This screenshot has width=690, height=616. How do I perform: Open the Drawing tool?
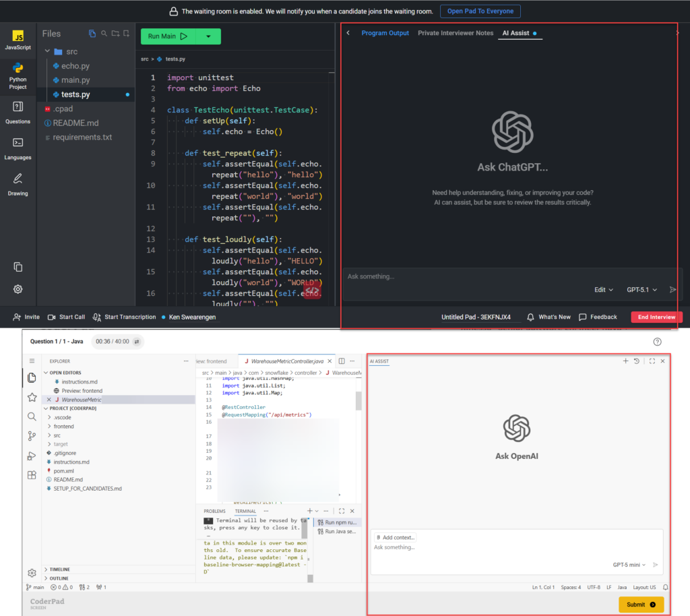(x=18, y=183)
